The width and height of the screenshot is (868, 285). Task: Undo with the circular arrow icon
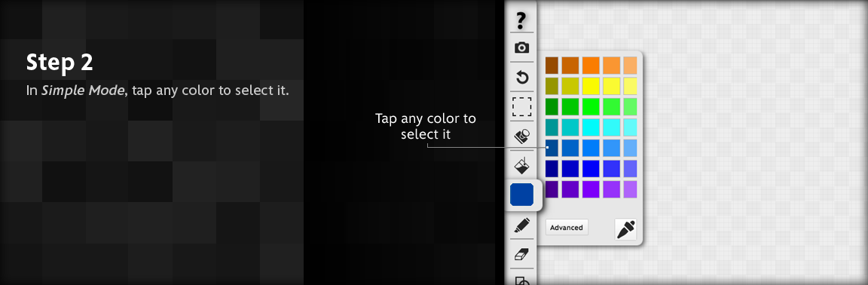point(521,77)
